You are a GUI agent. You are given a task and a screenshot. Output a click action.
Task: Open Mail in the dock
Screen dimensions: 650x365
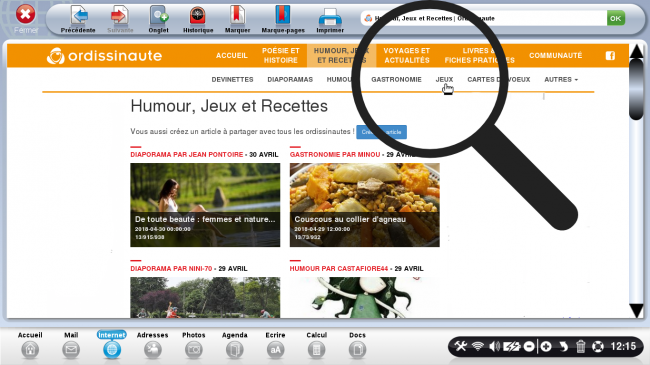point(71,349)
